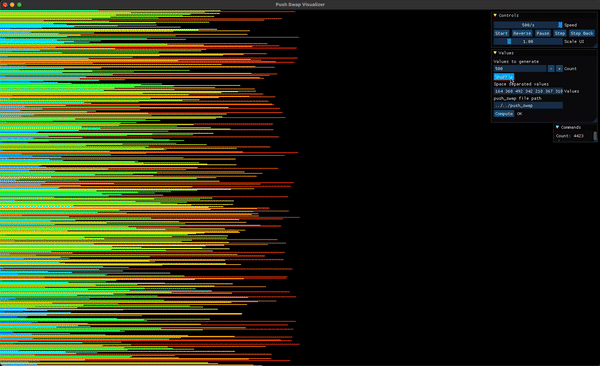Pause the animation

tap(543, 33)
